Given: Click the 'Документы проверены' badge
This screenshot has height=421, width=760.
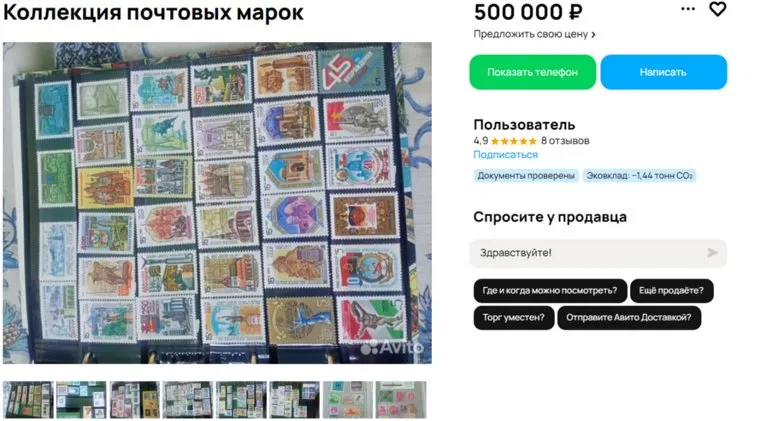Looking at the screenshot, I should [x=526, y=175].
